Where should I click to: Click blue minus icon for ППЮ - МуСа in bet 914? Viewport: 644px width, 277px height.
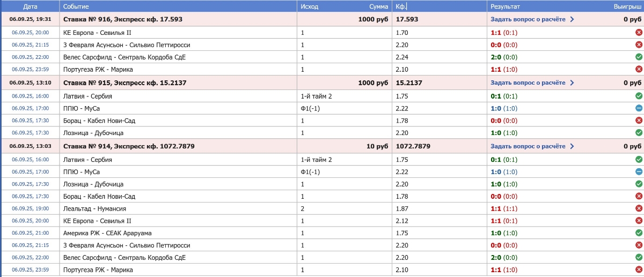pyautogui.click(x=639, y=171)
